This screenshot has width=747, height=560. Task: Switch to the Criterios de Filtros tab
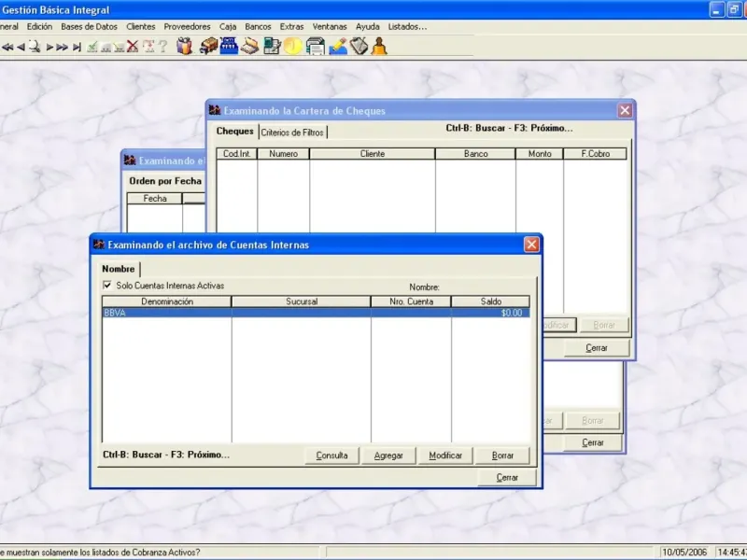click(292, 133)
